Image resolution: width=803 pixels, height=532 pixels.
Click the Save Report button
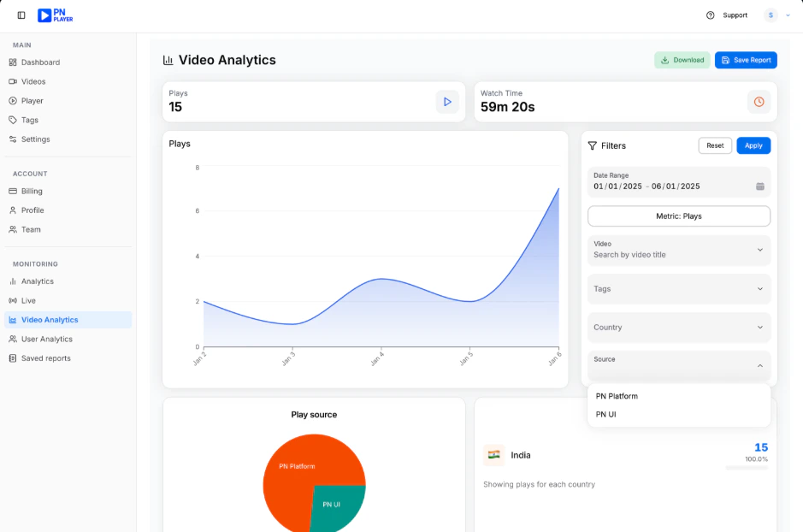click(x=746, y=60)
